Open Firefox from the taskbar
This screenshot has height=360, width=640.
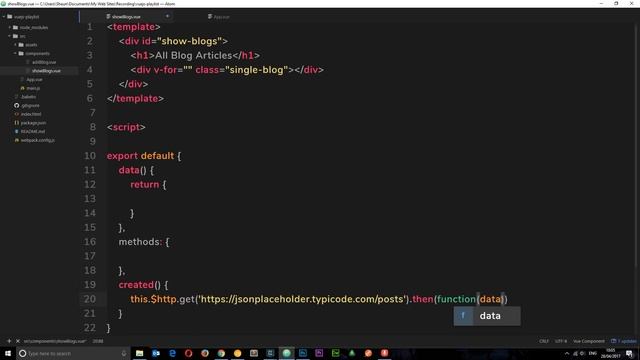(x=205, y=353)
